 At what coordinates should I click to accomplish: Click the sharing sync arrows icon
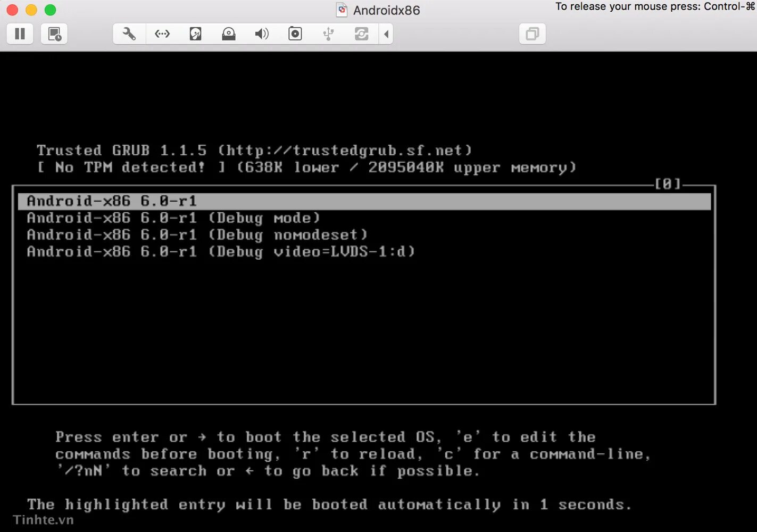pyautogui.click(x=362, y=34)
